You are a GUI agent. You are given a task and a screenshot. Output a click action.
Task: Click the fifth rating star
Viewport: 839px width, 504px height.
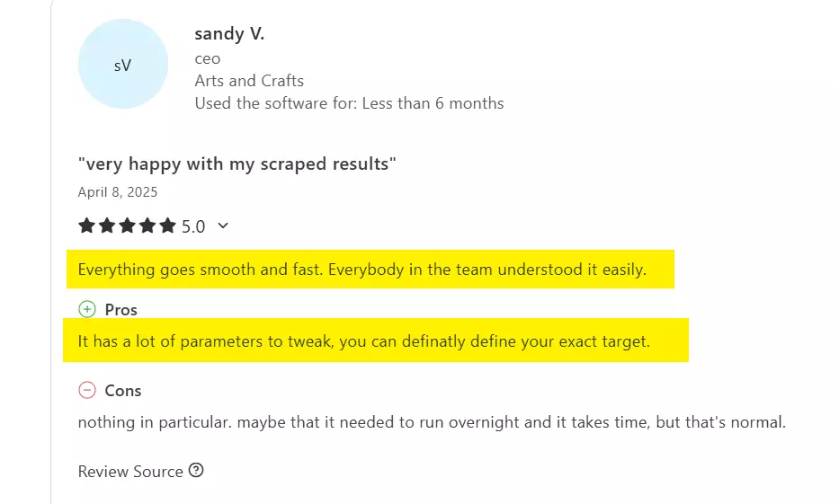pos(167,225)
